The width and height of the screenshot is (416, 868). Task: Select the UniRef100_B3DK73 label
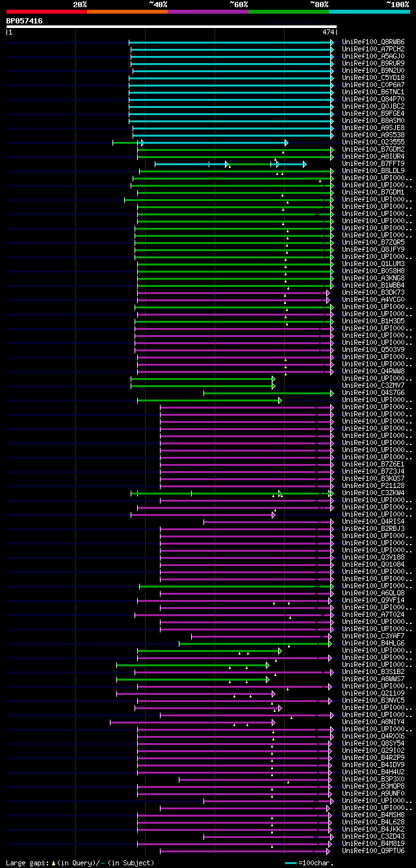373,292
